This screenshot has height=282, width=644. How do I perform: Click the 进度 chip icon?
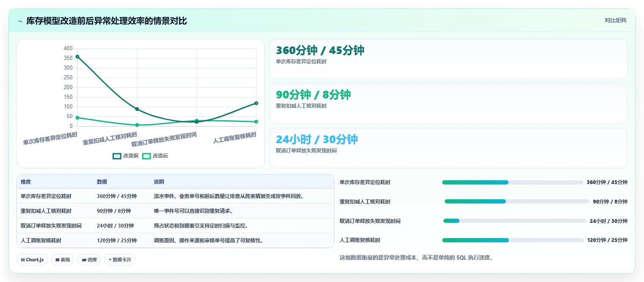point(84,260)
